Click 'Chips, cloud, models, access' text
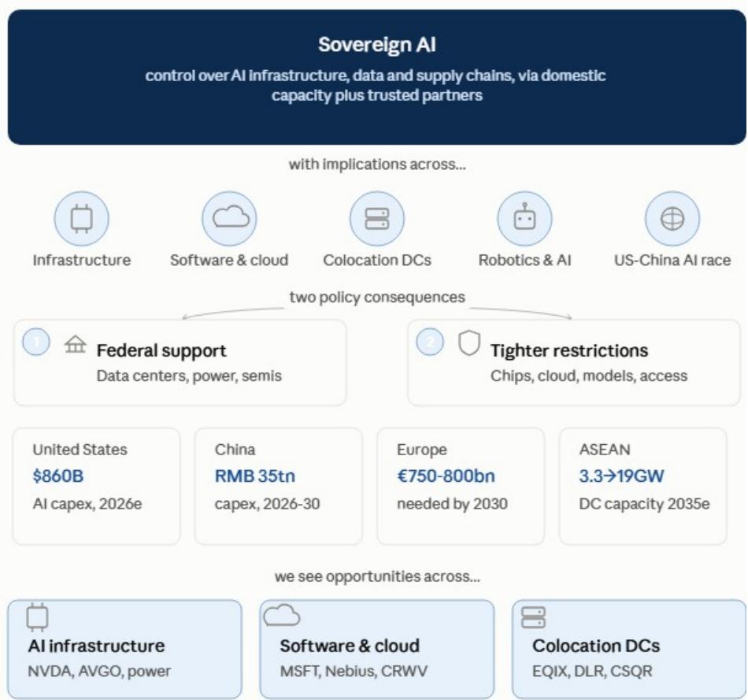The width and height of the screenshot is (748, 700). (589, 376)
